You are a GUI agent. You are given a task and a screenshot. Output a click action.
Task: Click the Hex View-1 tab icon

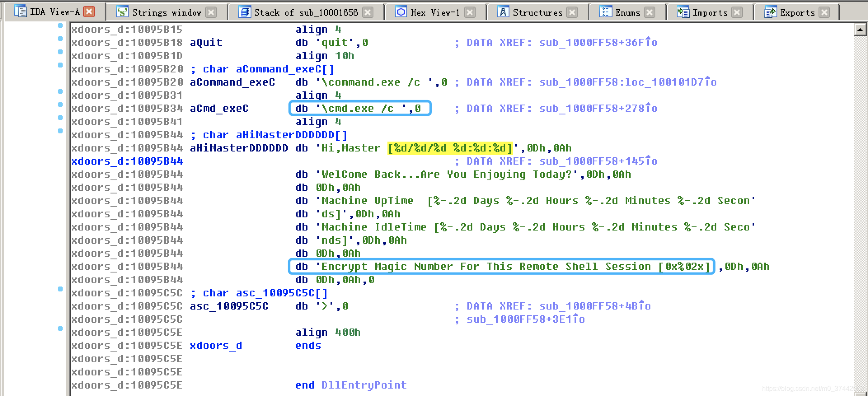pos(401,12)
